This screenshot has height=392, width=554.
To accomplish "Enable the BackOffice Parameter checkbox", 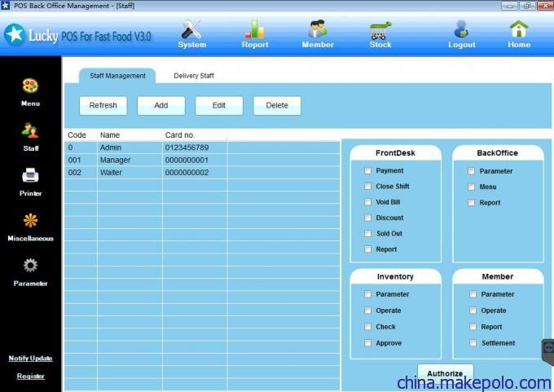I will point(472,171).
